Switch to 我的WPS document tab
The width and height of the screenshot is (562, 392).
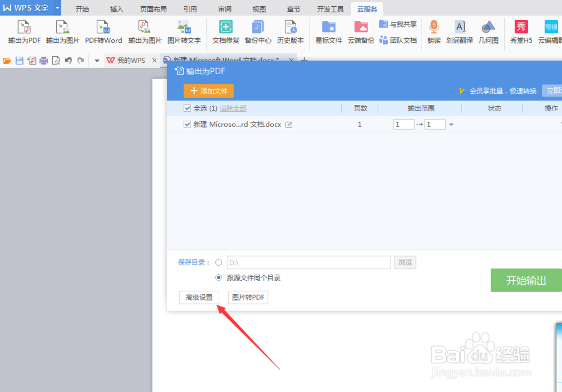pyautogui.click(x=126, y=61)
